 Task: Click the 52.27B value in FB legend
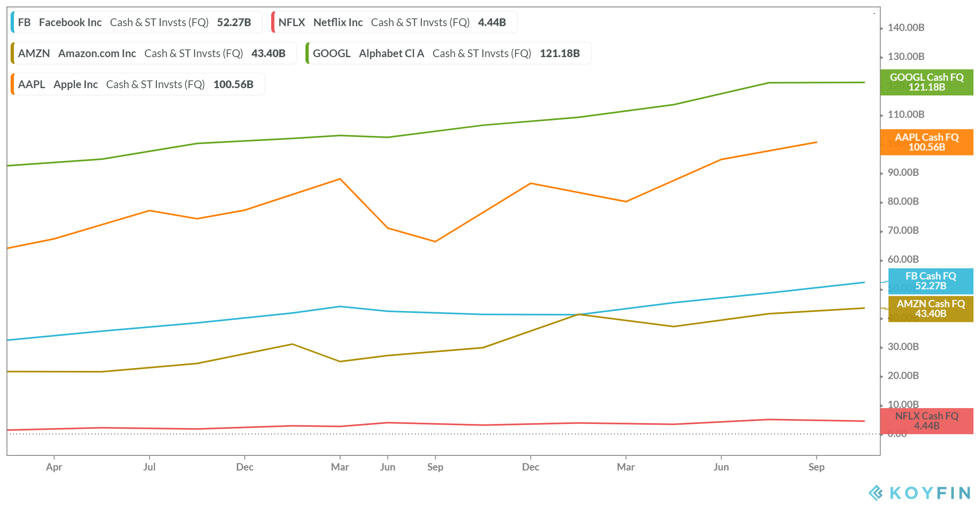(x=234, y=22)
